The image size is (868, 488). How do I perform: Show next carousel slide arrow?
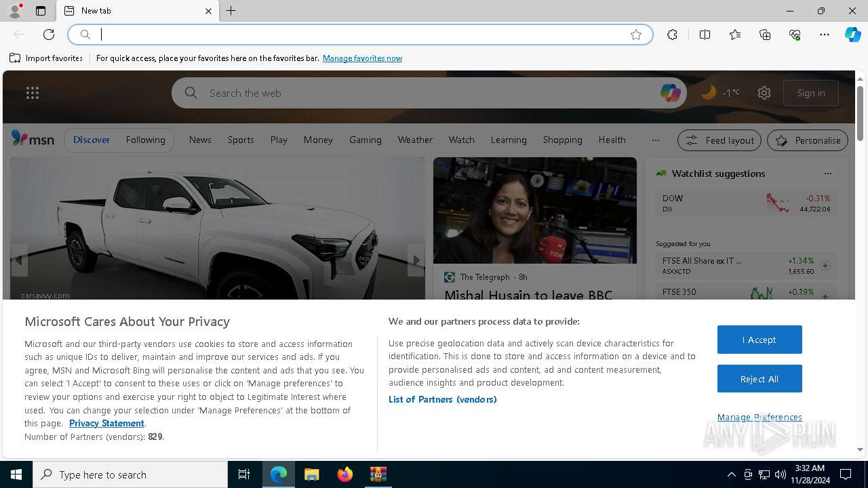(x=416, y=260)
